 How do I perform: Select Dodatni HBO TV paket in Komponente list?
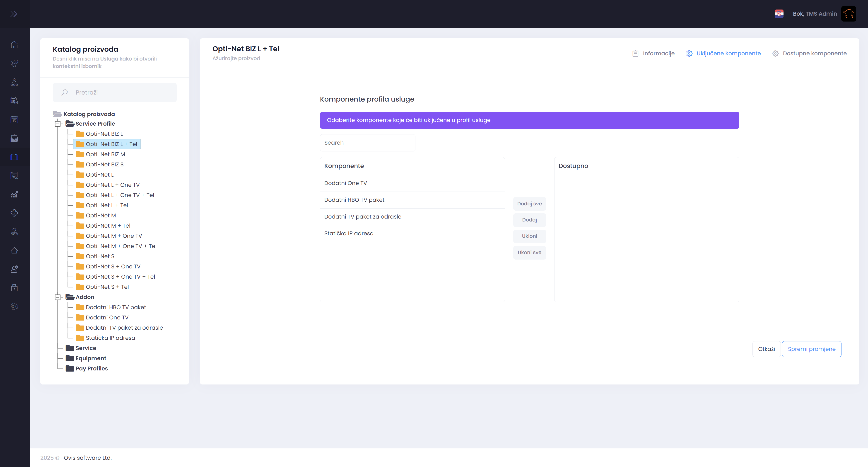click(354, 200)
